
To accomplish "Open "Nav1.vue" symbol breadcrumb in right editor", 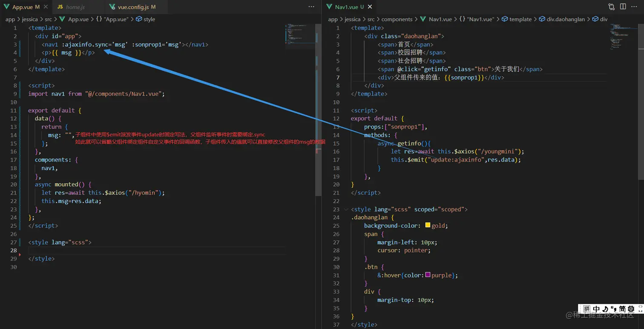I will pyautogui.click(x=481, y=19).
